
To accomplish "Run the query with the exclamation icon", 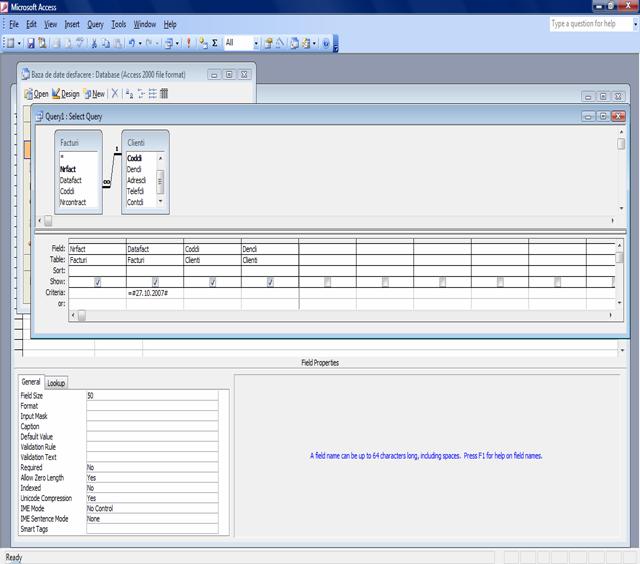I will pos(189,43).
